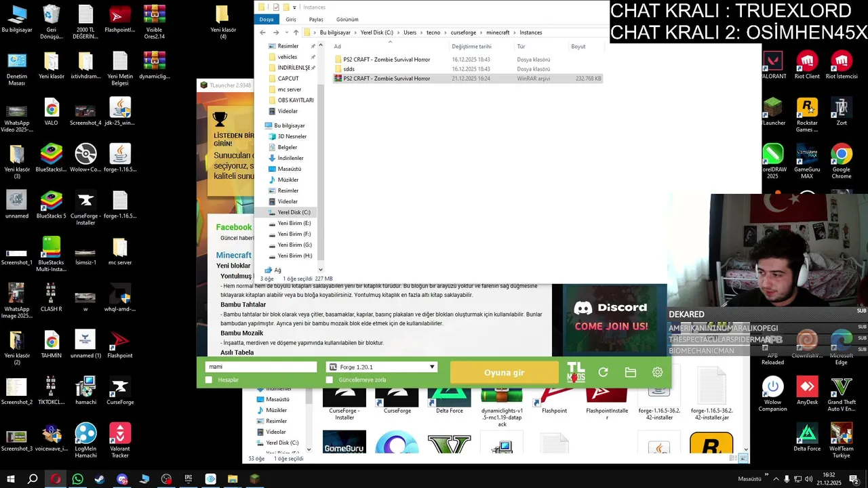Open Rockstar Games desktop icon
The image size is (868, 488).
807,115
